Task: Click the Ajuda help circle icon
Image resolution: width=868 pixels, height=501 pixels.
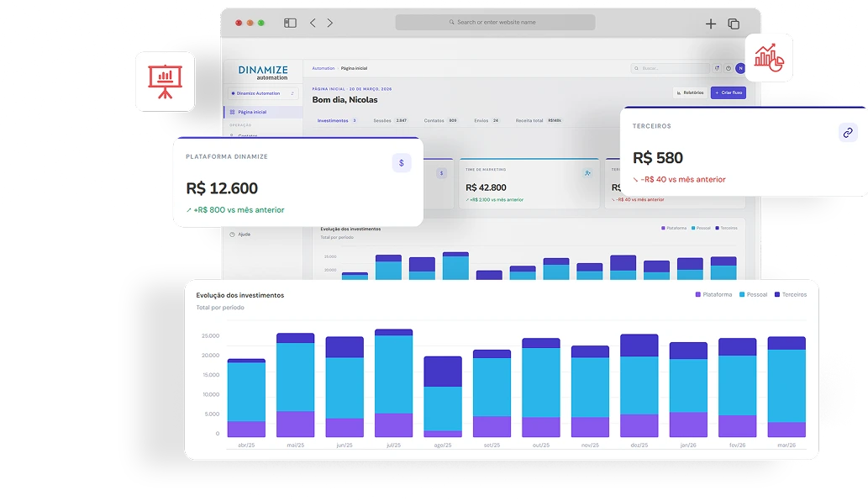Action: coord(232,235)
